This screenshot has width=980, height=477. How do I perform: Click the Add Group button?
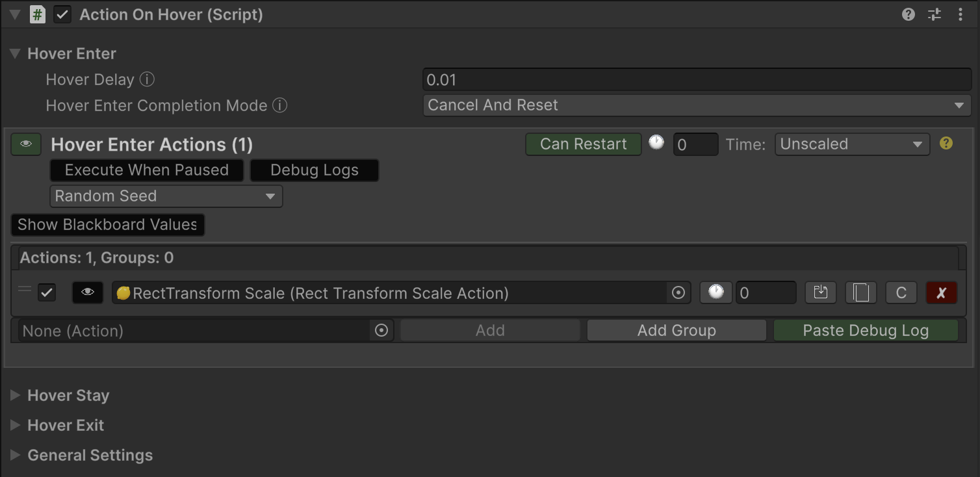tap(677, 331)
